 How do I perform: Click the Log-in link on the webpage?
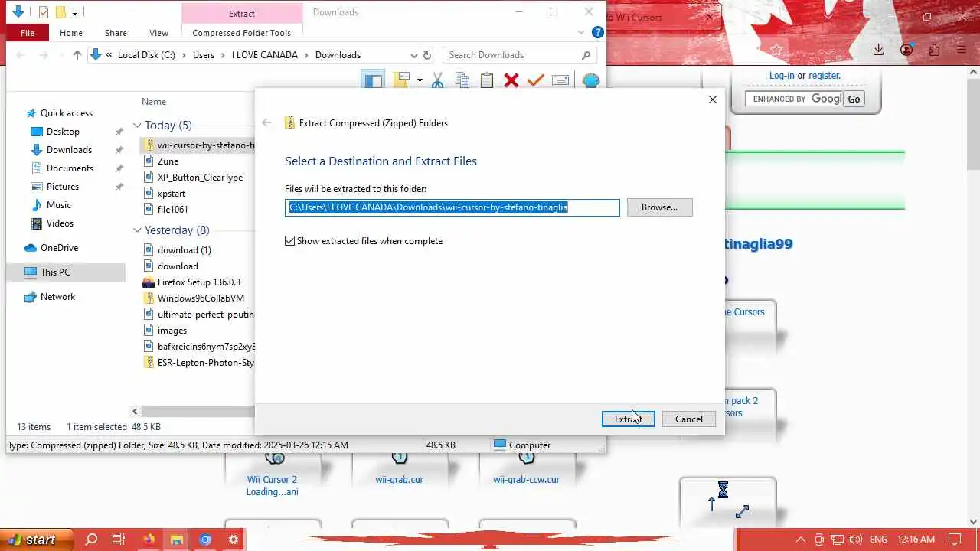782,76
